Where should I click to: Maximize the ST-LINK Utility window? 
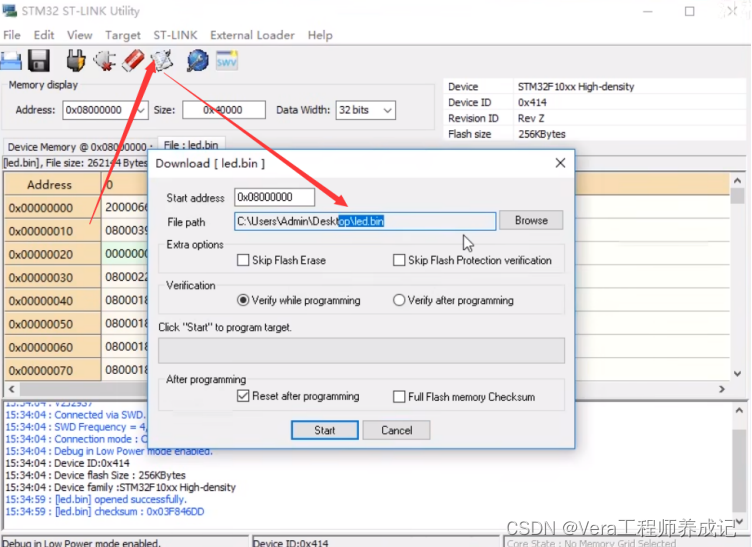(689, 11)
